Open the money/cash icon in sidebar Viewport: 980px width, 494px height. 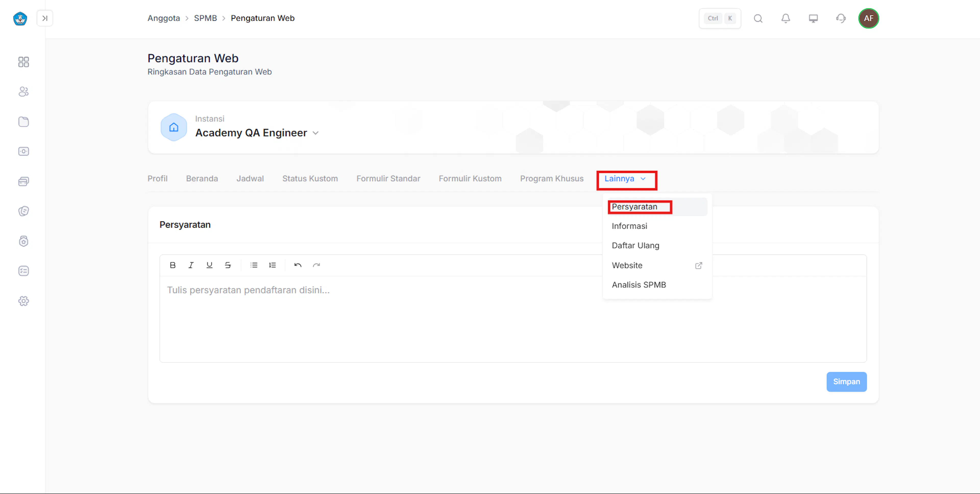coord(23,151)
